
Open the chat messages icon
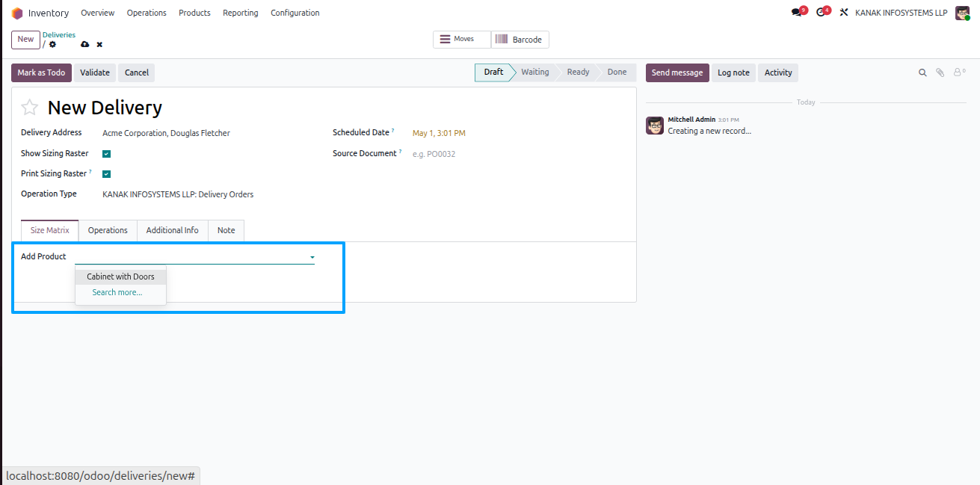tap(797, 13)
